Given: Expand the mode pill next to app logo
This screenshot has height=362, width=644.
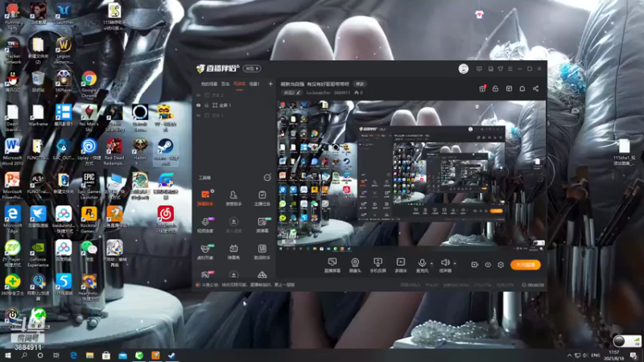Looking at the screenshot, I should 251,68.
